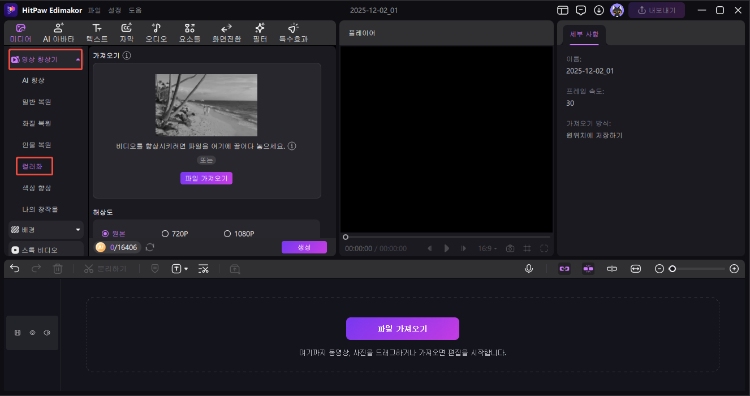The width and height of the screenshot is (750, 396).
Task: Fit timeline to window width
Action: pyautogui.click(x=635, y=269)
